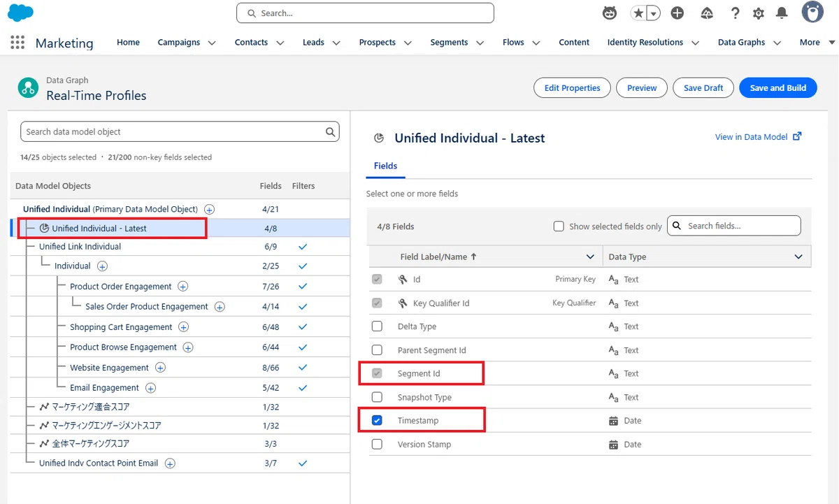Click the Key Qualifier Id checkbox
Viewport: 839px width, 504px height.
(377, 303)
